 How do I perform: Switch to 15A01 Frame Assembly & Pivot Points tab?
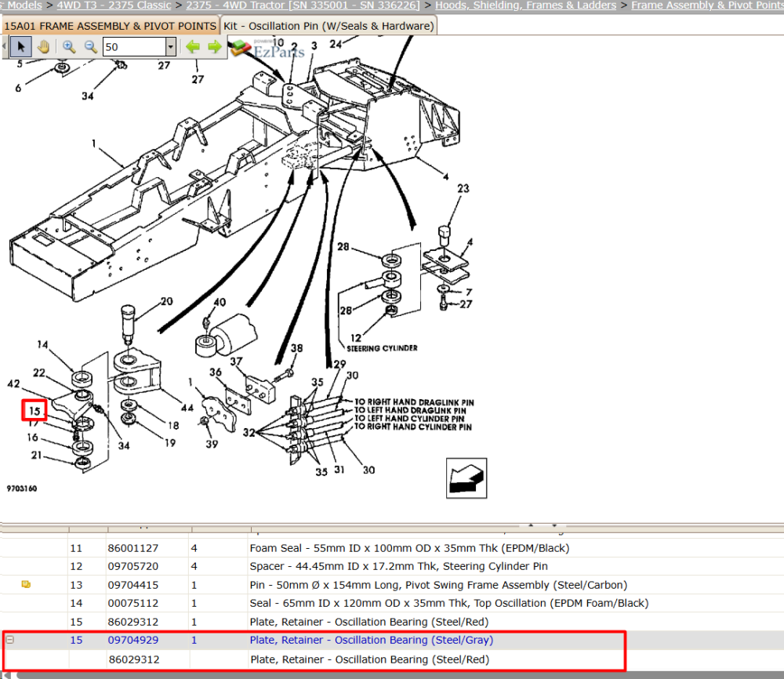pos(110,26)
